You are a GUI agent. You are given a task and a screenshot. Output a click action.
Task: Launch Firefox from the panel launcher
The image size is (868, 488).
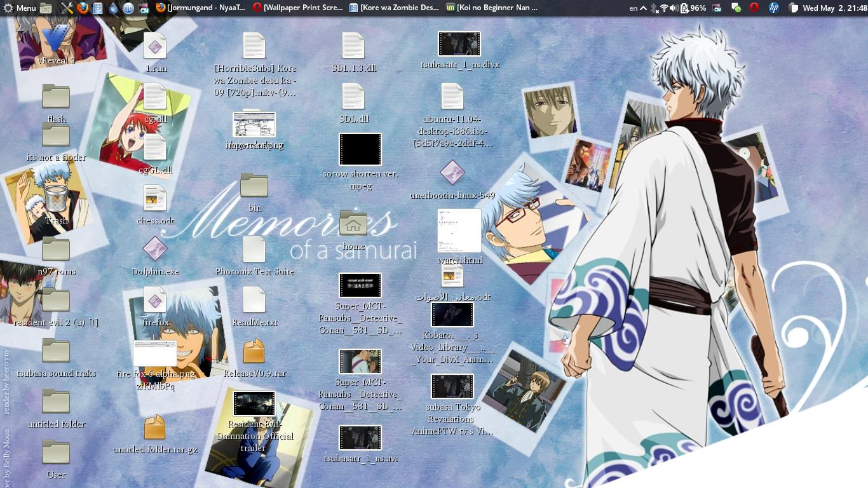coord(83,8)
